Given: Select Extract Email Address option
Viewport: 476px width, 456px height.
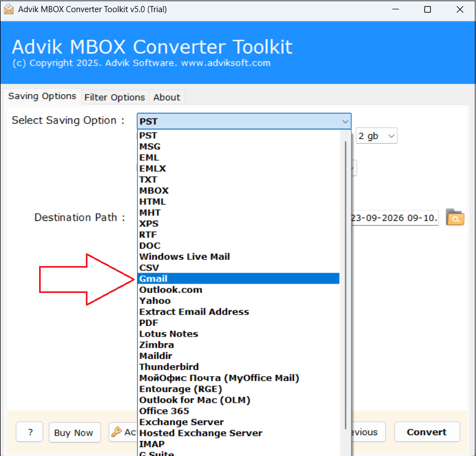Looking at the screenshot, I should pos(238,312).
